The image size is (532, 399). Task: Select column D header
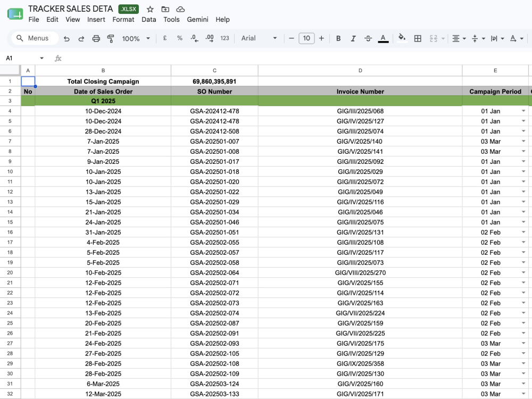point(360,71)
